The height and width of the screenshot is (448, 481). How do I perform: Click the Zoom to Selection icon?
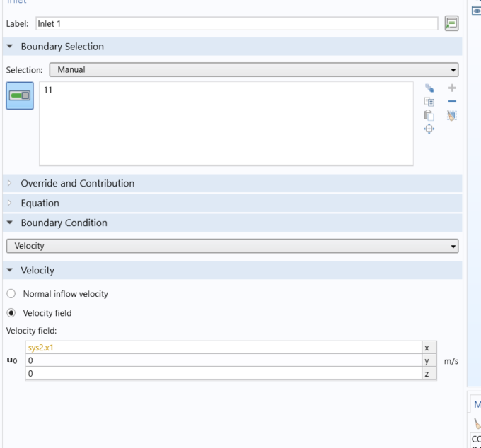tap(429, 129)
